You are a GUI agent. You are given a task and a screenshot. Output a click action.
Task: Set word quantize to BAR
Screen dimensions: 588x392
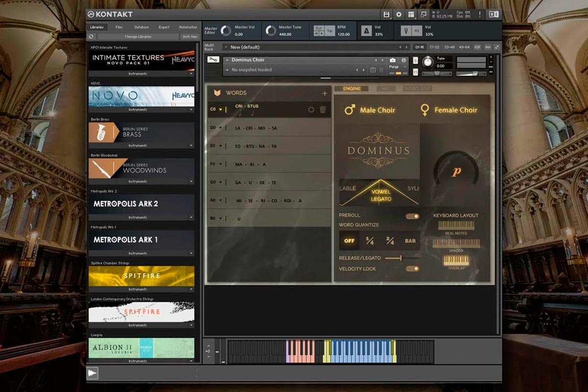(x=410, y=241)
